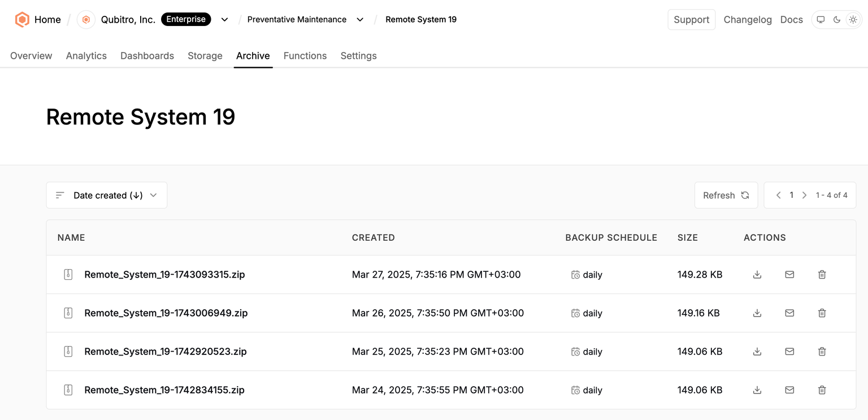Viewport: 868px width, 420px height.
Task: Delete the Mar 24 archive file
Action: pos(822,390)
